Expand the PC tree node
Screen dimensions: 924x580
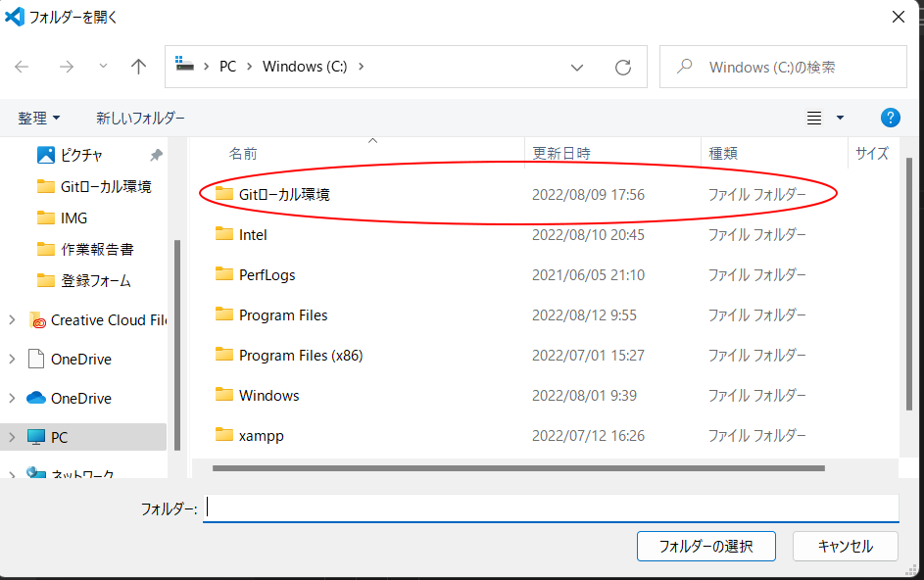coord(12,437)
